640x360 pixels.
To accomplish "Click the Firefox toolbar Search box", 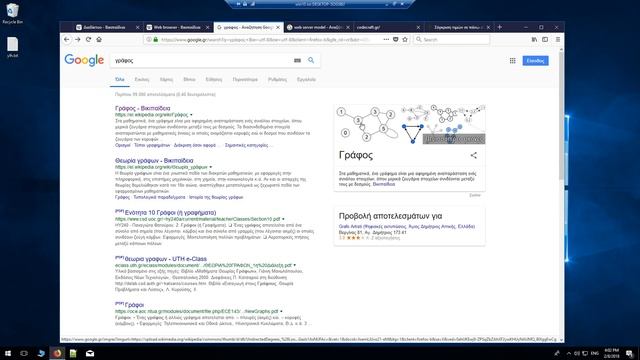I will (451, 40).
